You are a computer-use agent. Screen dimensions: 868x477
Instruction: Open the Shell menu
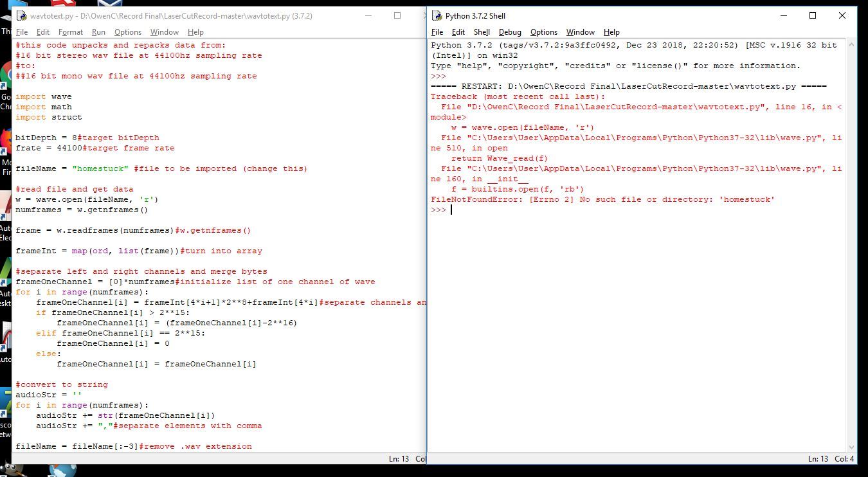click(x=482, y=32)
